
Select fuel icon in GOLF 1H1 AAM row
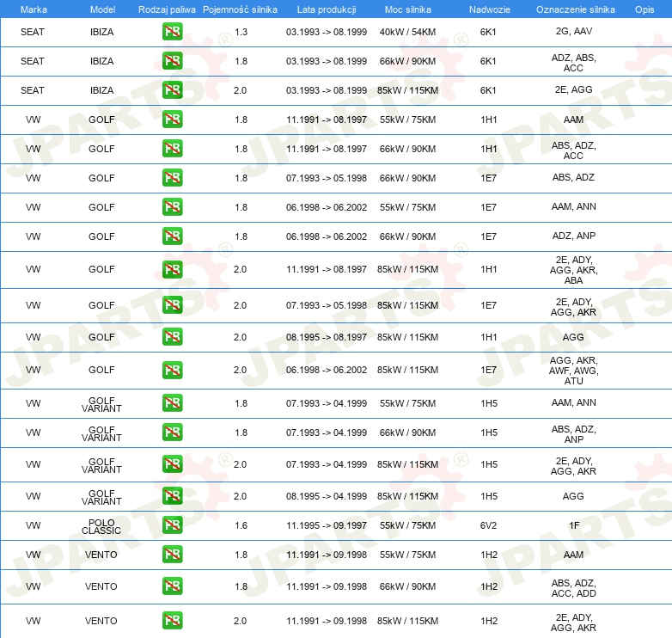pos(172,120)
